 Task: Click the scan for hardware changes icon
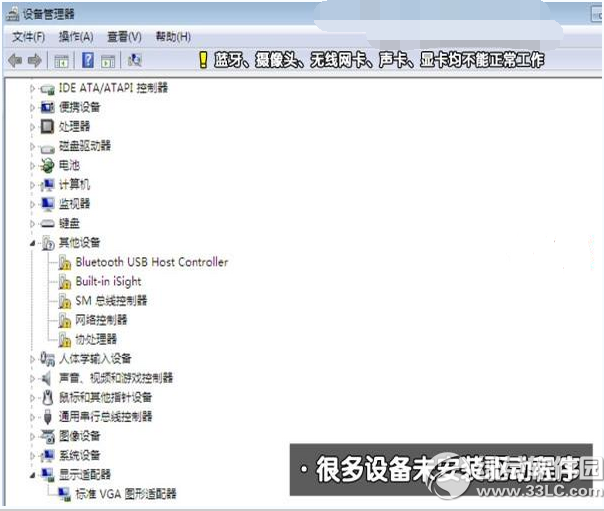pos(134,60)
